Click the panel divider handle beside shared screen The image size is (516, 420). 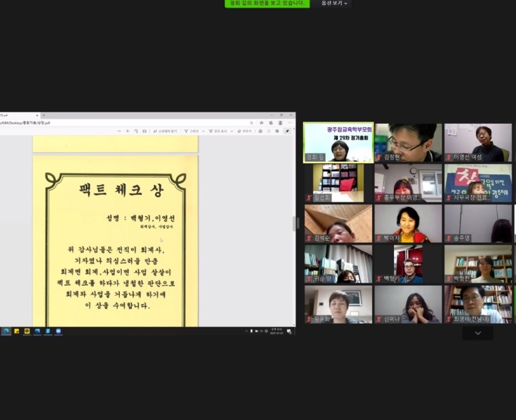click(x=298, y=223)
